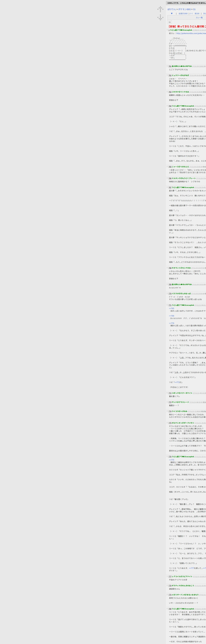
Task: Click post number 763 link
Action: [x=170, y=92]
